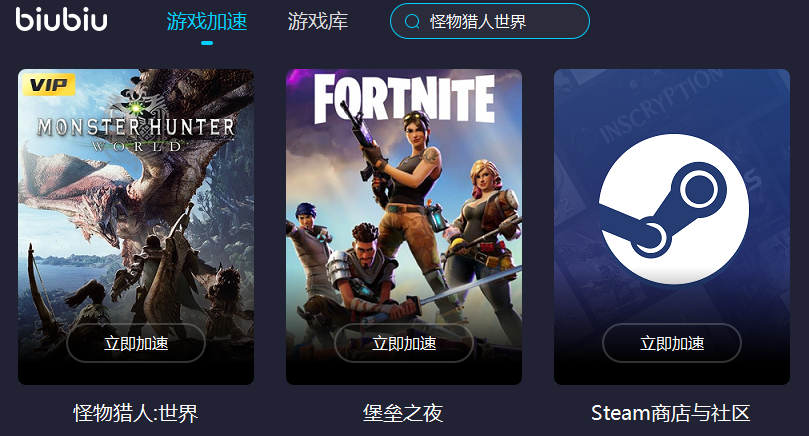Open the Steam store card thumbnail
809x436 pixels.
pyautogui.click(x=672, y=227)
